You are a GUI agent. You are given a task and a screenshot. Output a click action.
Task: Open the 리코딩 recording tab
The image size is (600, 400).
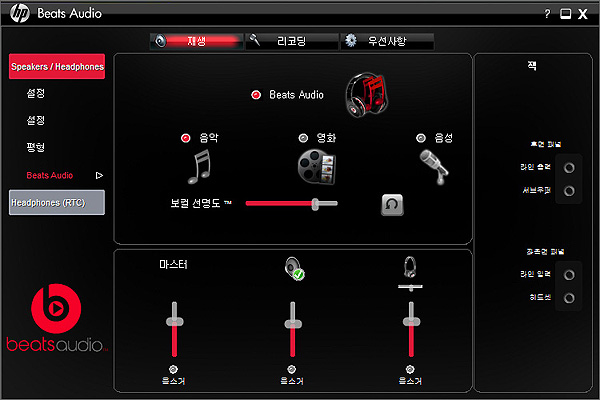[x=292, y=41]
